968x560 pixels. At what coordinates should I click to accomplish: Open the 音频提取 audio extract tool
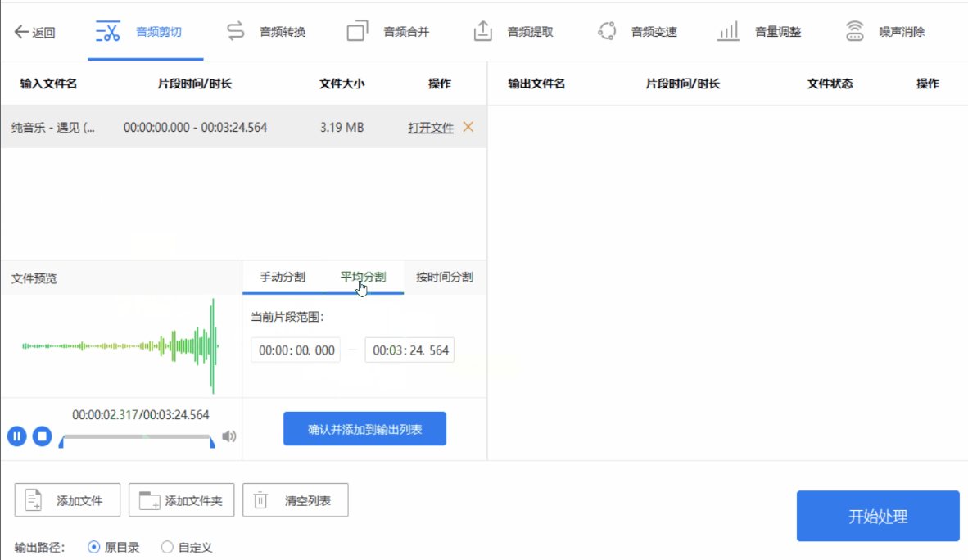(x=513, y=33)
